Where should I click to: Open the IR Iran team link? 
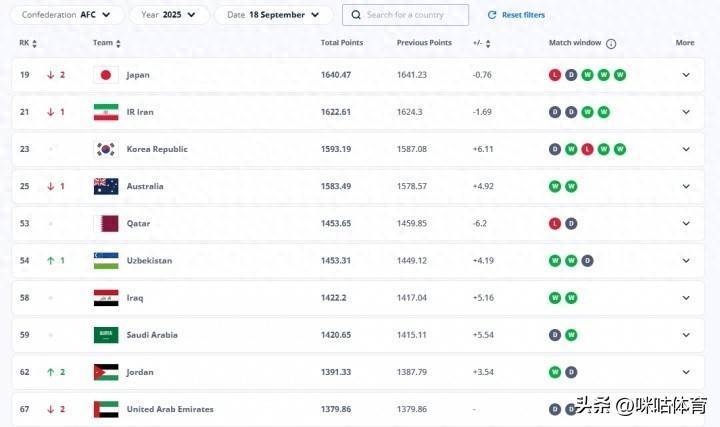pyautogui.click(x=140, y=112)
